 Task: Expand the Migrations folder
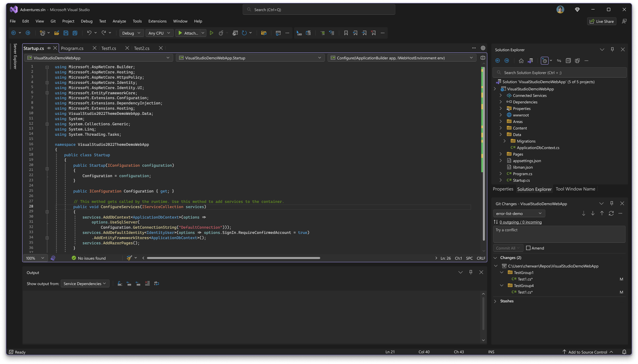point(505,141)
